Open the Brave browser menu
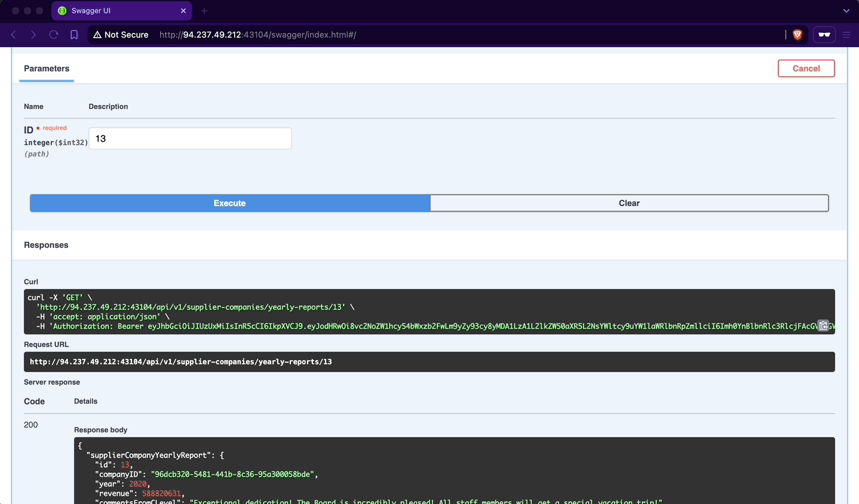The height and width of the screenshot is (504, 859). [846, 35]
